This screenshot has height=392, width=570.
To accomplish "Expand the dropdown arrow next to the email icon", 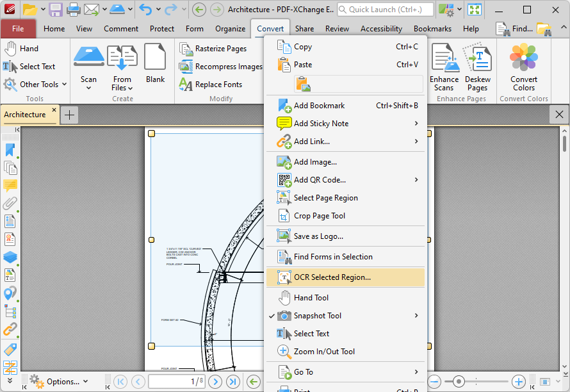I will (104, 10).
